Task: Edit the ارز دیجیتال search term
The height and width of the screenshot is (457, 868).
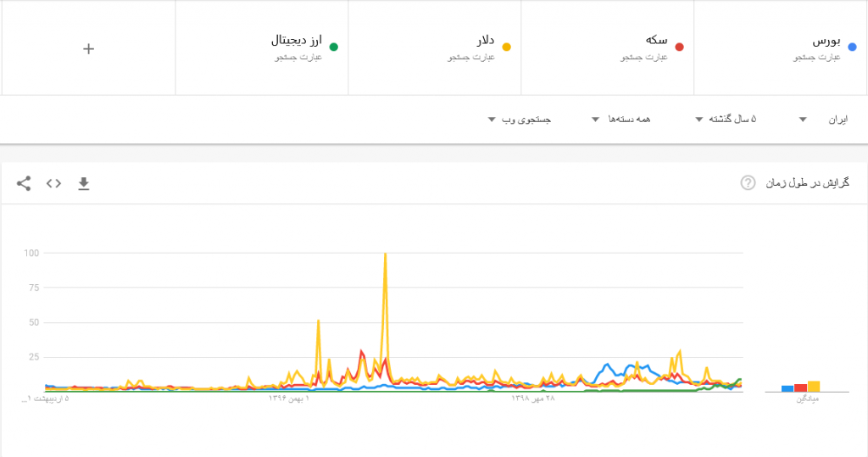Action: point(297,41)
